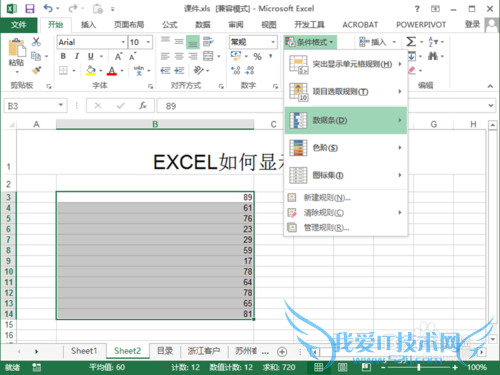Click the Comma Style button

pyautogui.click(x=271, y=56)
